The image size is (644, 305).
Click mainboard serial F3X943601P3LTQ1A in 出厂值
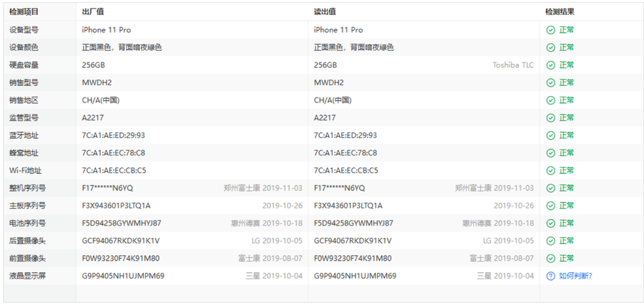click(x=116, y=205)
